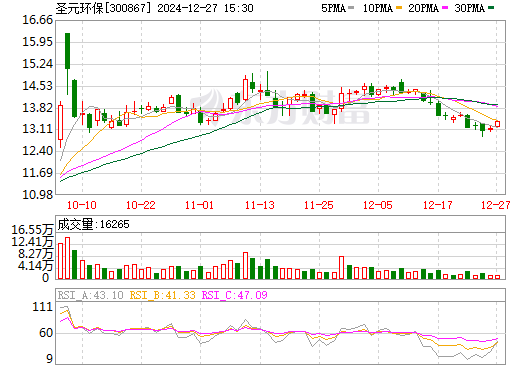The height and width of the screenshot is (365, 520).
Task: Click the tallest red volume bar at left
Action: 67,258
